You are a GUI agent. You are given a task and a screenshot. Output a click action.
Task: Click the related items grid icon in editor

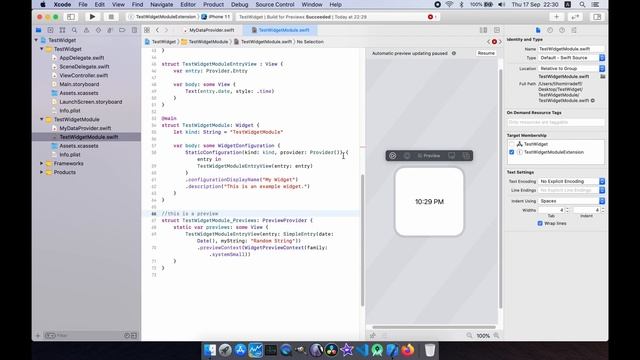147,30
